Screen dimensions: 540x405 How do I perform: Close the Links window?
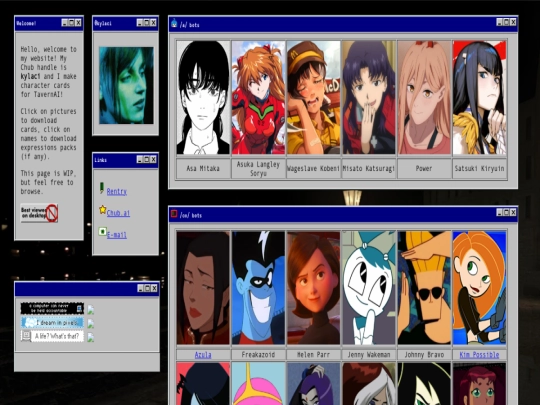click(x=153, y=159)
